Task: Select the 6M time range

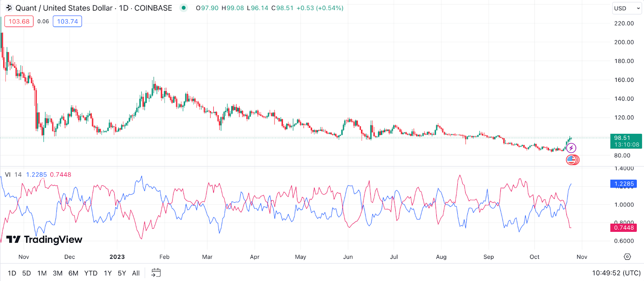Action: point(73,273)
